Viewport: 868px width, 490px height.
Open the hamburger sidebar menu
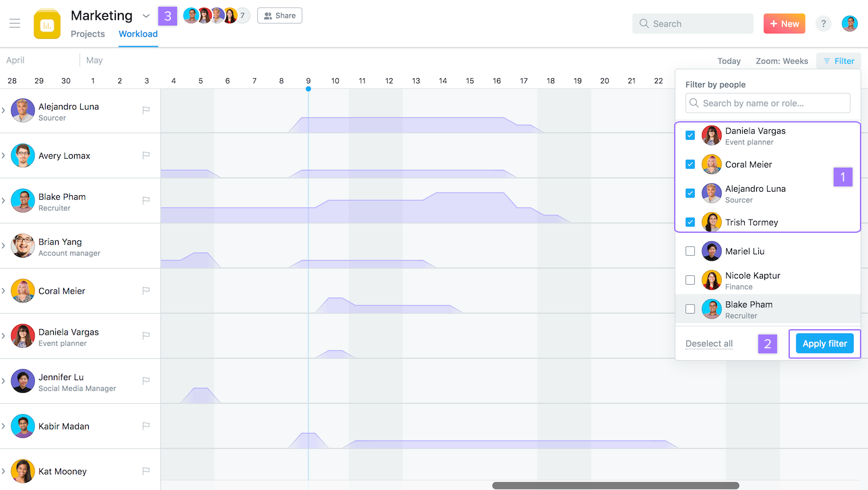[x=15, y=24]
